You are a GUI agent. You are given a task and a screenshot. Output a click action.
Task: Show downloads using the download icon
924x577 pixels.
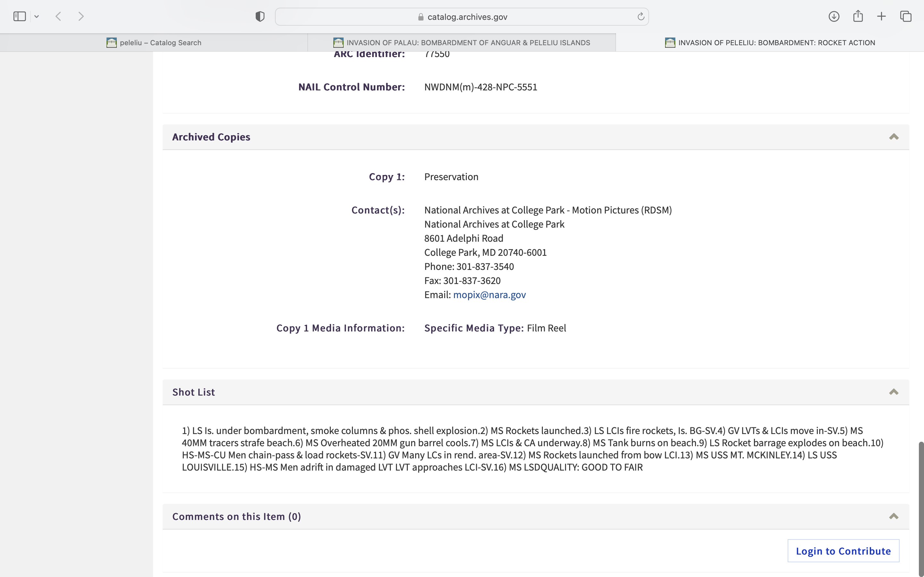(834, 16)
